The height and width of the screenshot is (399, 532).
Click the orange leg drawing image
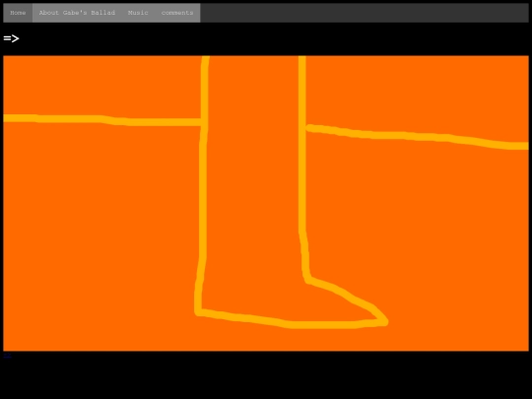(x=266, y=203)
